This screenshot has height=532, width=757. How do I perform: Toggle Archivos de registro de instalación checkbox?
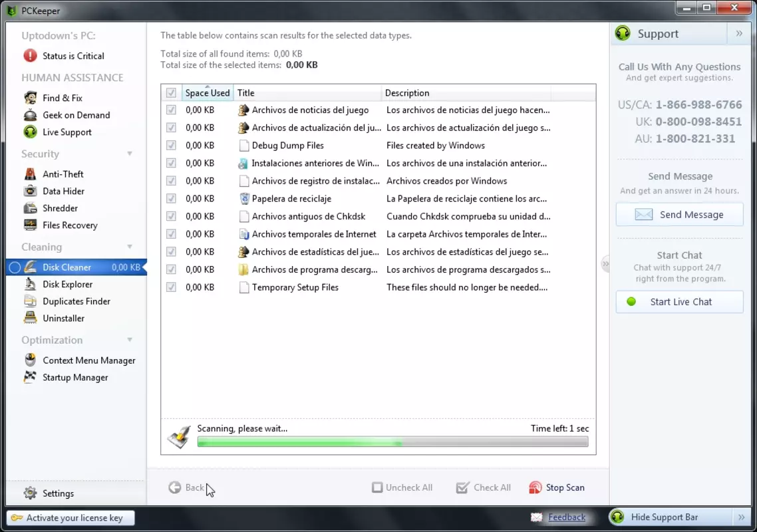click(171, 181)
